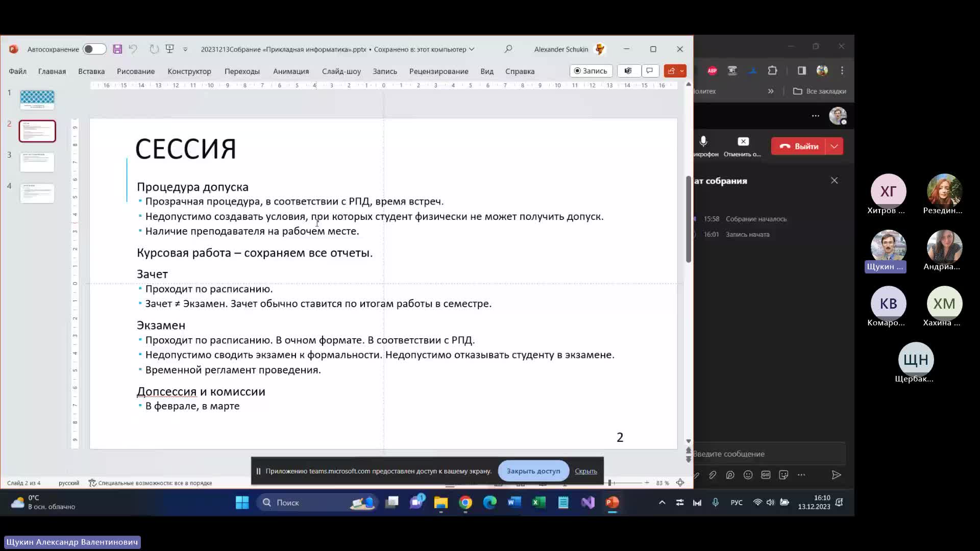Expand the file name save location dropdown
980x551 pixels.
[472, 49]
